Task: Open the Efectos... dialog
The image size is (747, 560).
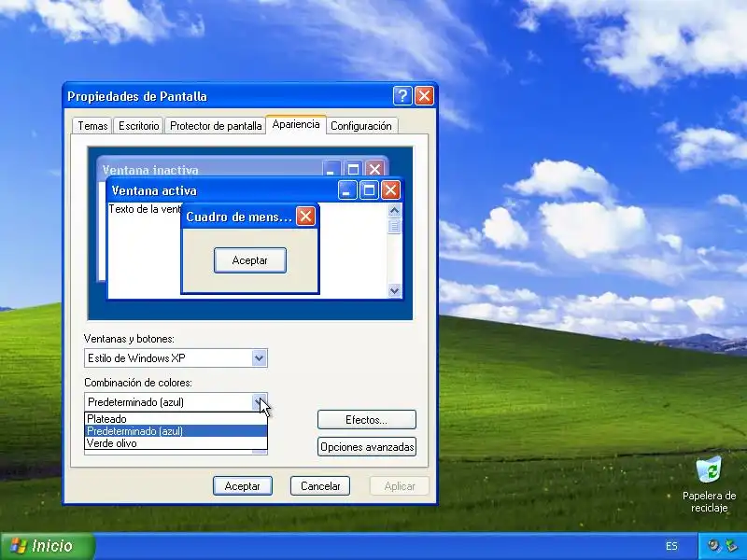Action: click(367, 419)
